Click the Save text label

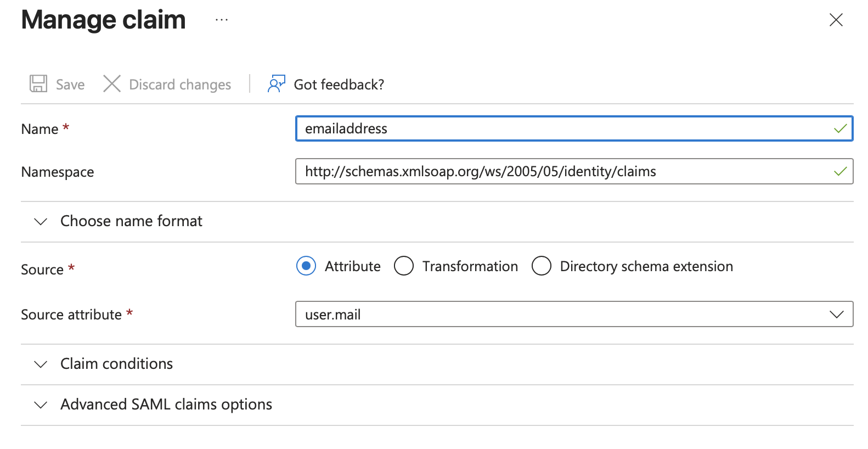pos(70,85)
